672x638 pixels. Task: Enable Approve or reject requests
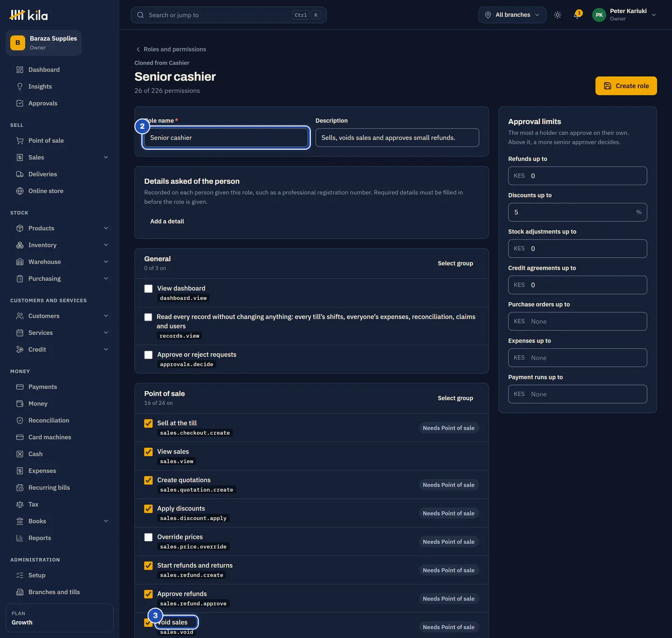[148, 355]
